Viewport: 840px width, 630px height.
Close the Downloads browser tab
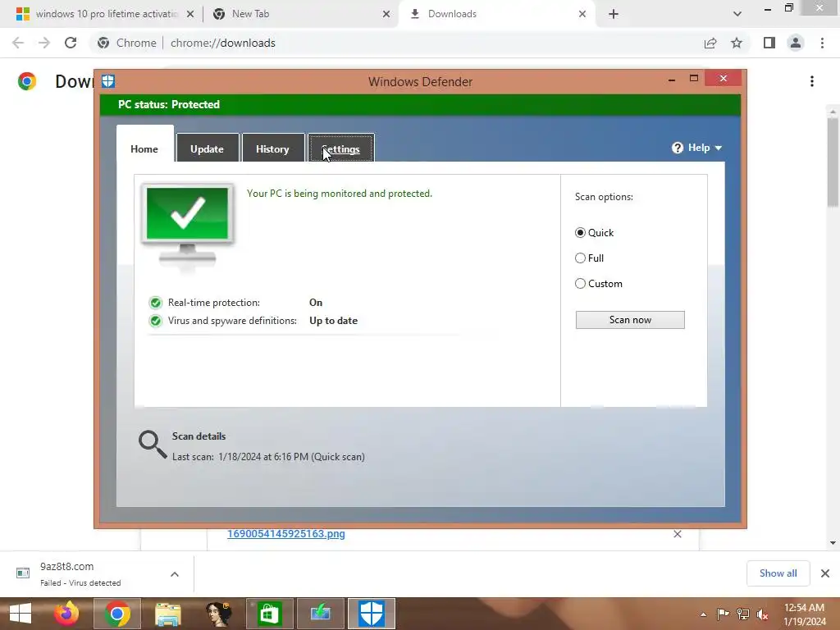[x=582, y=14]
